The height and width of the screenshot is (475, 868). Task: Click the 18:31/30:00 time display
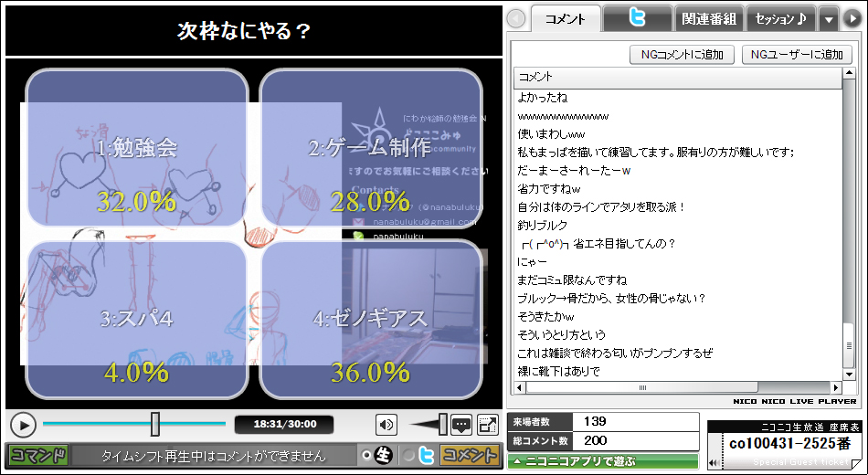[x=284, y=424]
